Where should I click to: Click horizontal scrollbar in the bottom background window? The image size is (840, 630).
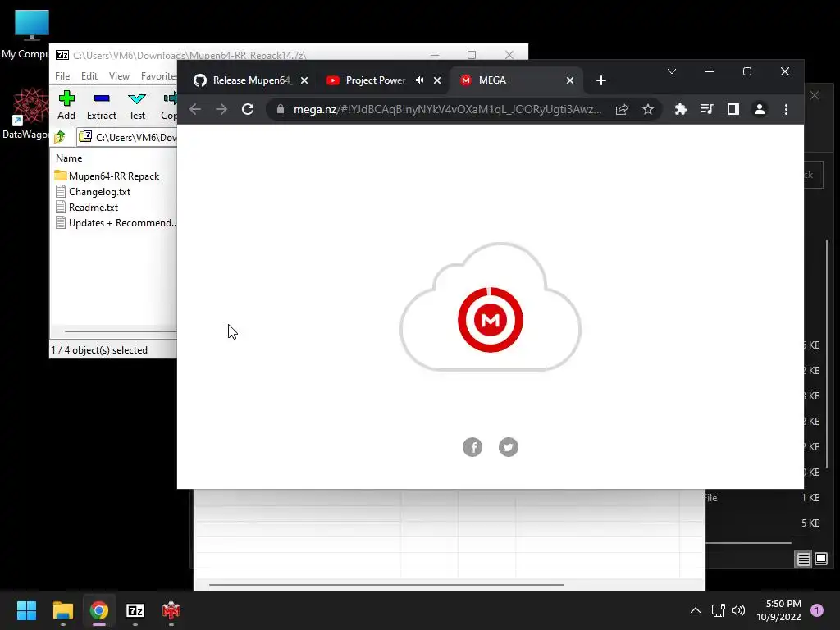(x=386, y=584)
